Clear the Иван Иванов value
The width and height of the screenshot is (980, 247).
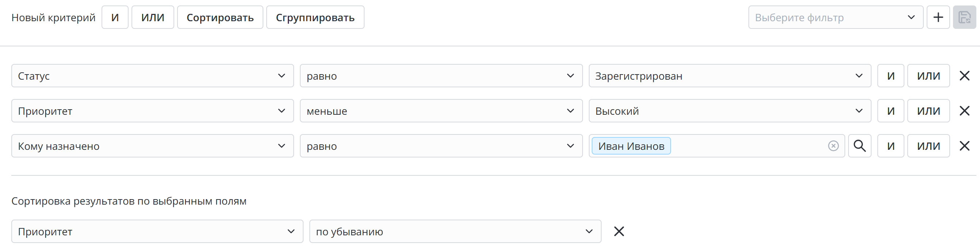[833, 146]
